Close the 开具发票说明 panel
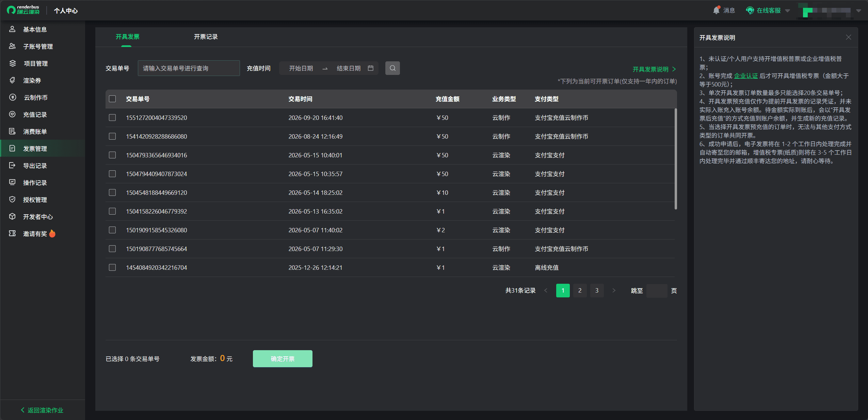Viewport: 868px width, 420px height. [848, 37]
